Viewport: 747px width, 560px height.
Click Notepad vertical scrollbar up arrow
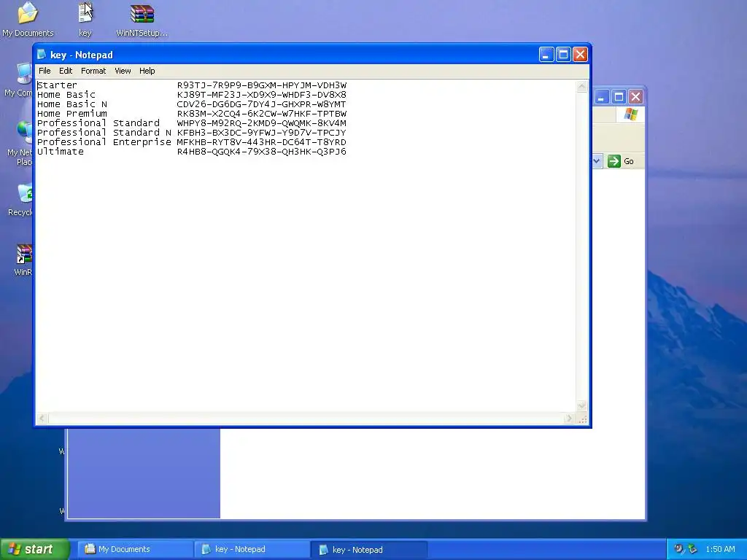tap(581, 87)
